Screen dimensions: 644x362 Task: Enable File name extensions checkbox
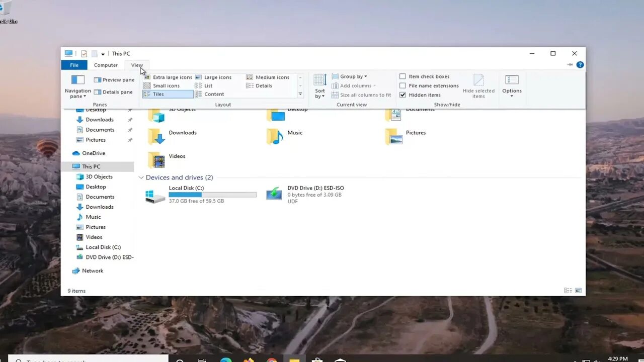tap(403, 85)
